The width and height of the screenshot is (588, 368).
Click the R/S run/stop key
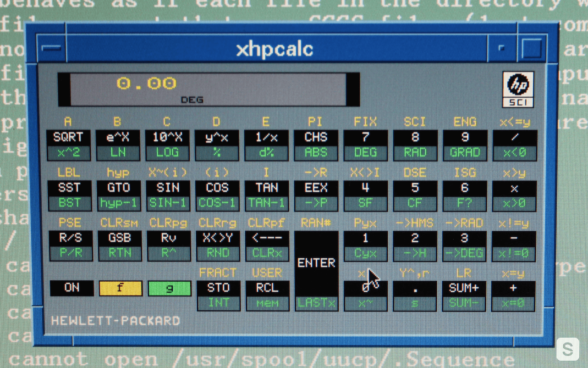(x=71, y=246)
